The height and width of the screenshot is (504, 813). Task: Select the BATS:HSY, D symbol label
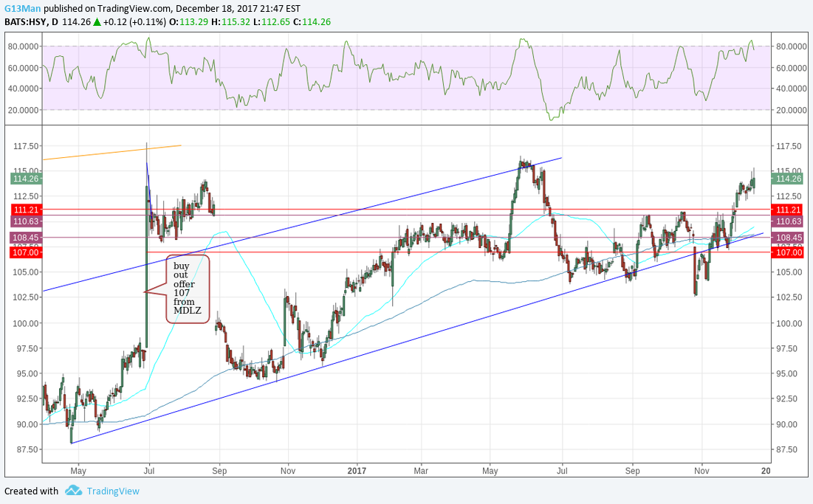pyautogui.click(x=31, y=21)
